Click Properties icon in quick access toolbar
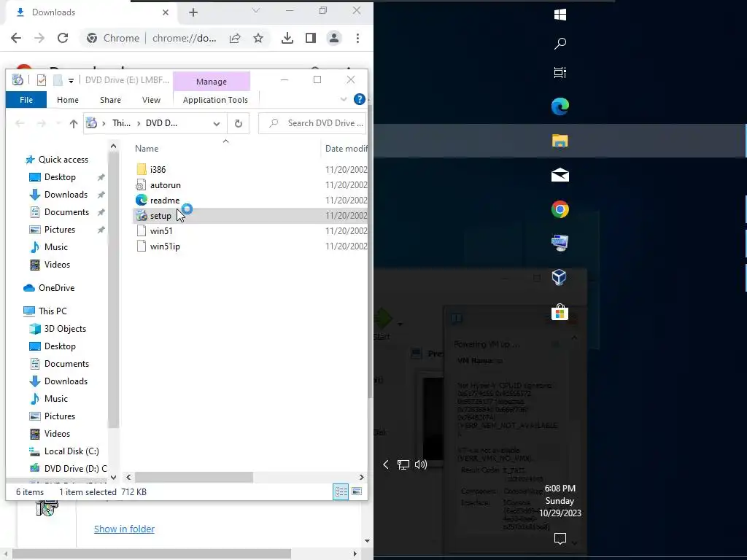The width and height of the screenshot is (747, 560). click(x=42, y=80)
